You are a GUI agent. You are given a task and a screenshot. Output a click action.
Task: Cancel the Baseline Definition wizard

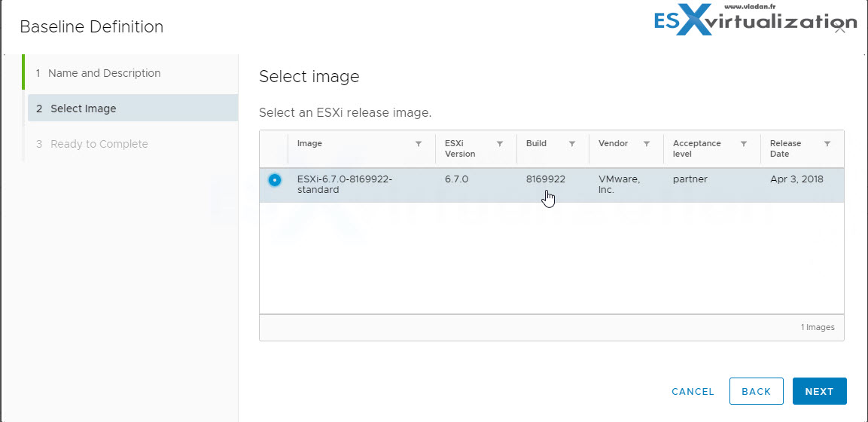coord(693,392)
